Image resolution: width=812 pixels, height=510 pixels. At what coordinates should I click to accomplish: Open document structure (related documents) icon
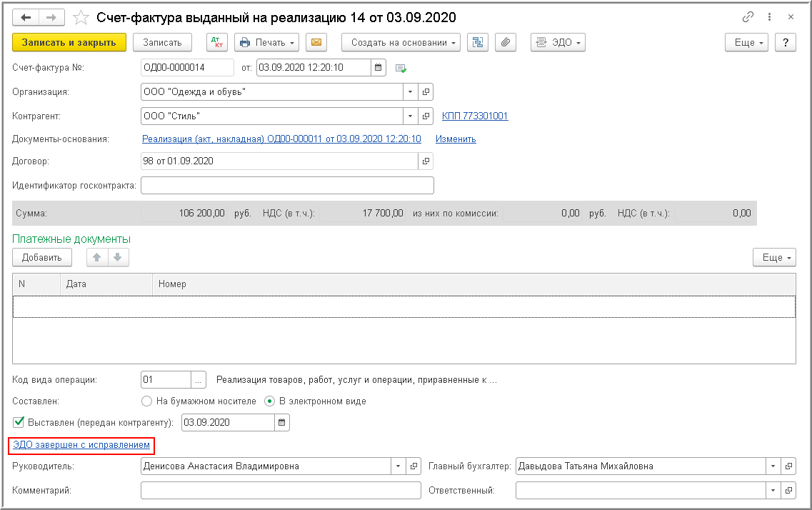(478, 42)
